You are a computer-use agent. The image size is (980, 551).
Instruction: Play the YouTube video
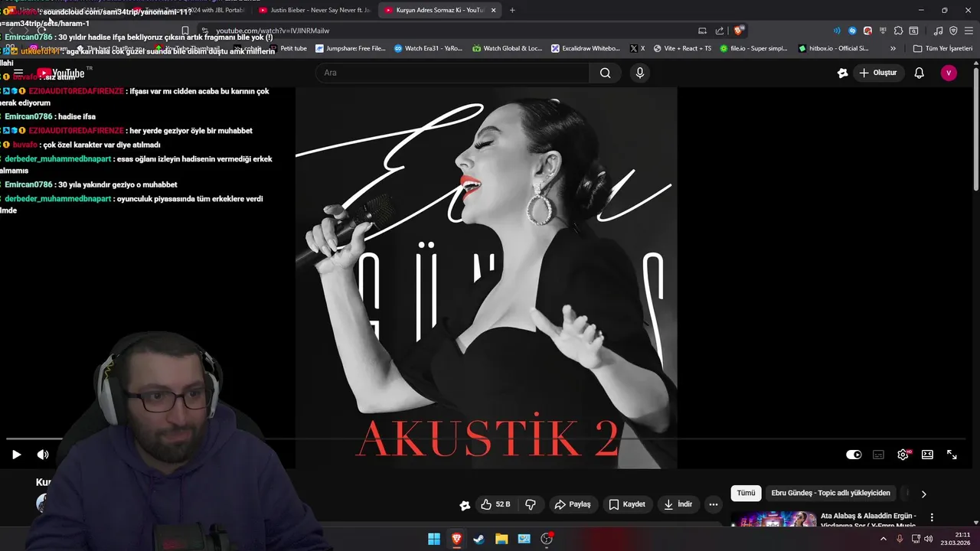(16, 455)
